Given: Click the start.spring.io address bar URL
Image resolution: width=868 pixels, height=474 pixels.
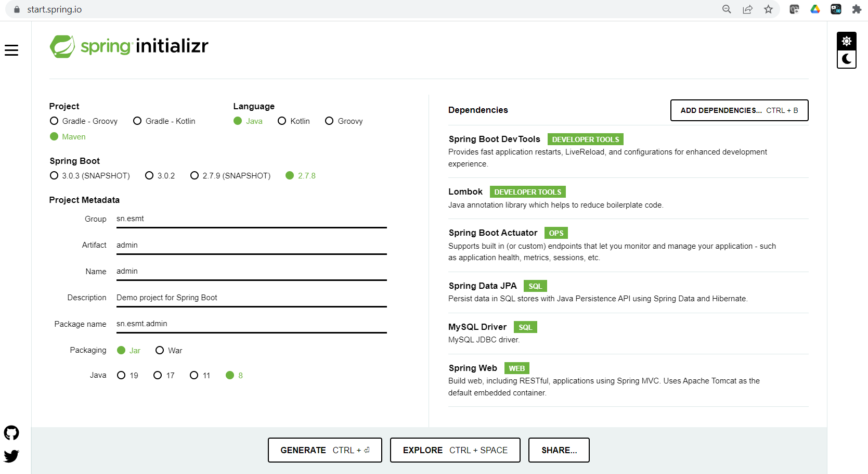Looking at the screenshot, I should (55, 9).
